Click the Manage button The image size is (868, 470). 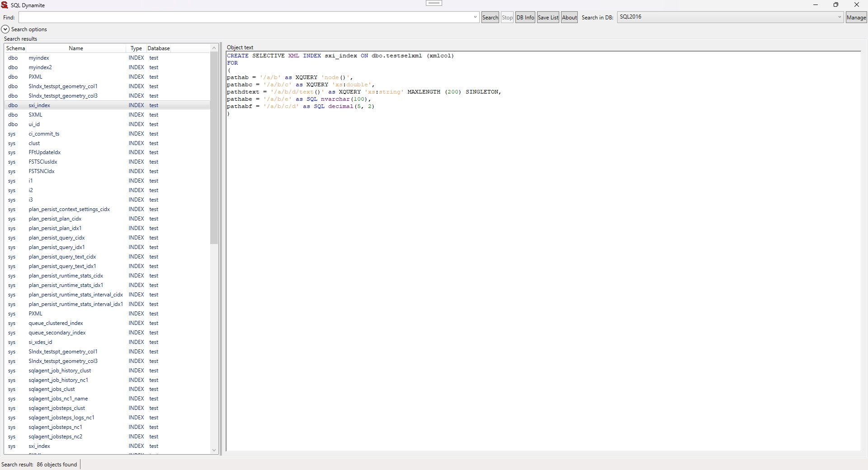click(856, 18)
